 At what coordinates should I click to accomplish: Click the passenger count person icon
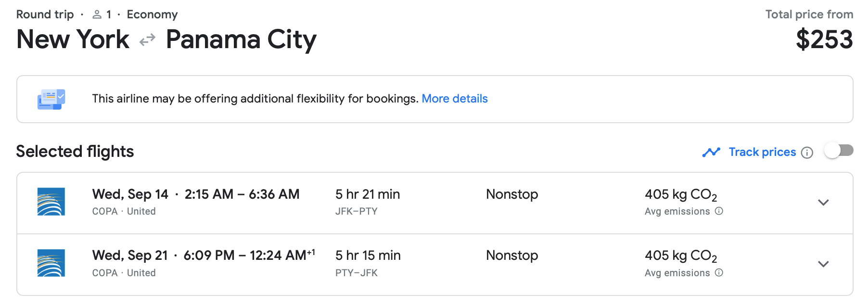pos(97,14)
